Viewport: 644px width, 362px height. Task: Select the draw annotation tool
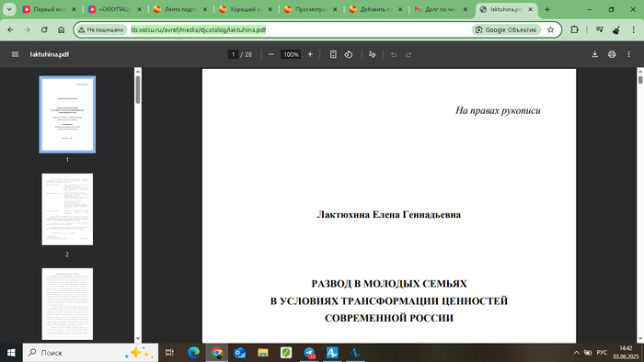point(372,54)
